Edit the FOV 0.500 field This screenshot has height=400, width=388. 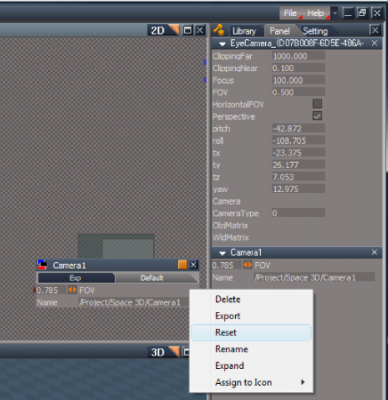(x=298, y=92)
